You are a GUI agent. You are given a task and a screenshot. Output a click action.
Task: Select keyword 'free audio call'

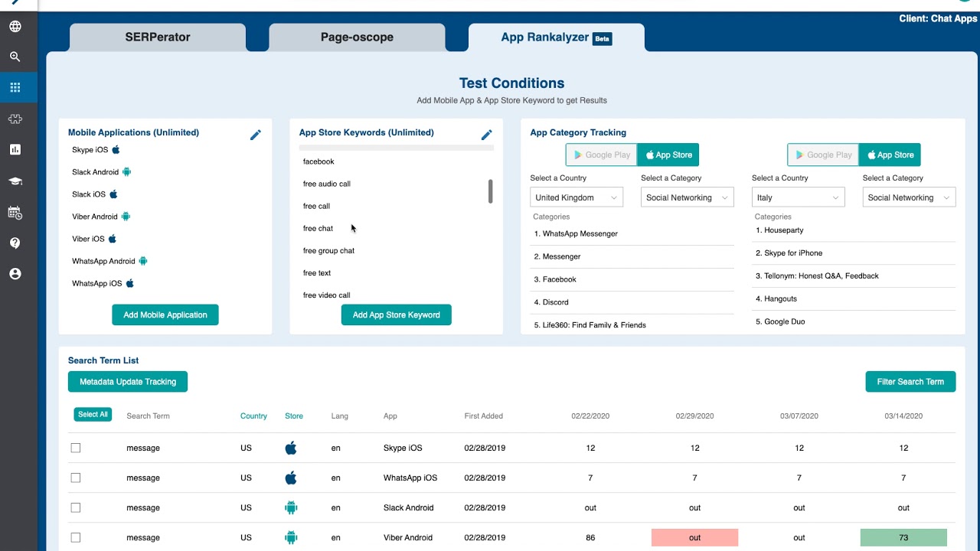tap(327, 184)
